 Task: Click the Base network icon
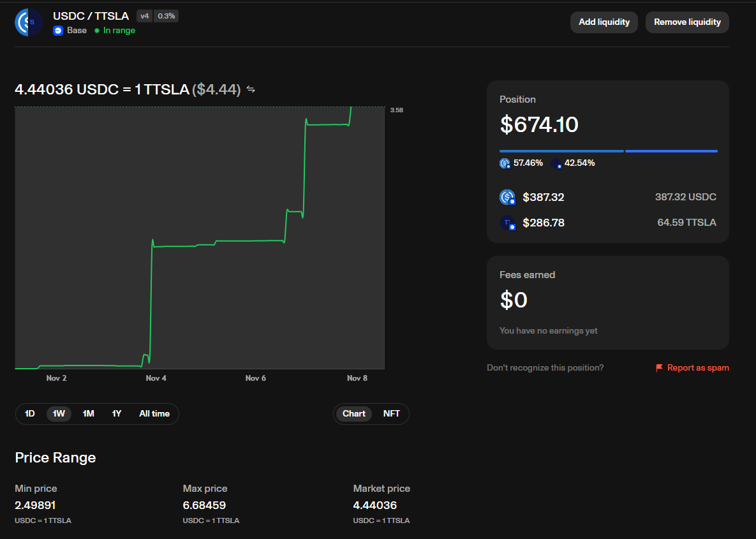(58, 31)
